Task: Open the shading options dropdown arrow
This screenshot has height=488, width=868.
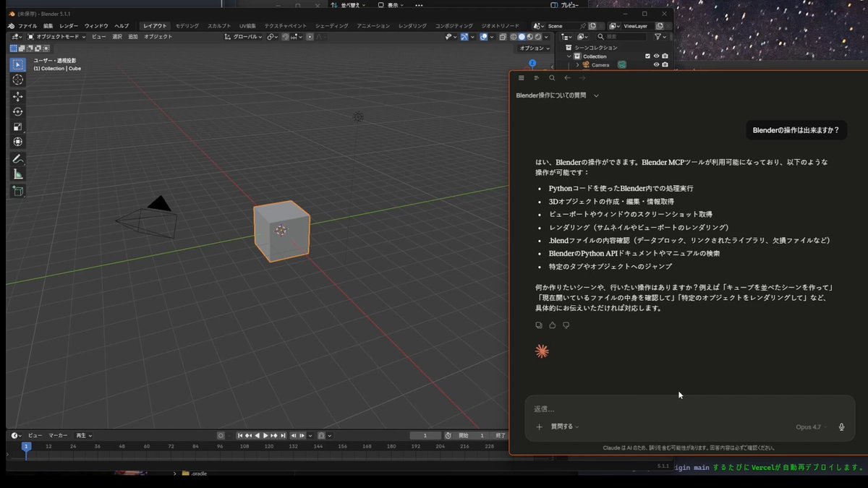Action: [546, 37]
